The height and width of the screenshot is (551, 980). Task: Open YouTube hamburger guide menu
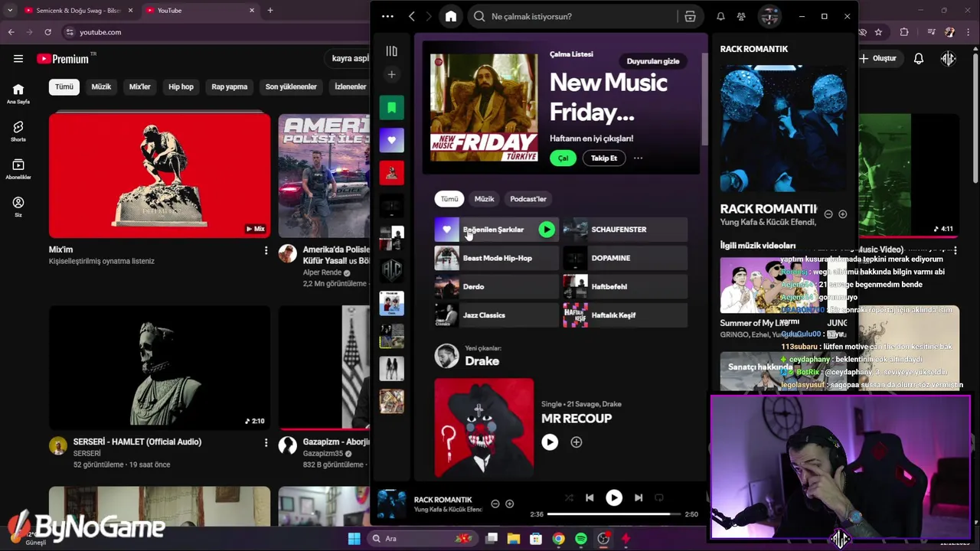click(18, 58)
